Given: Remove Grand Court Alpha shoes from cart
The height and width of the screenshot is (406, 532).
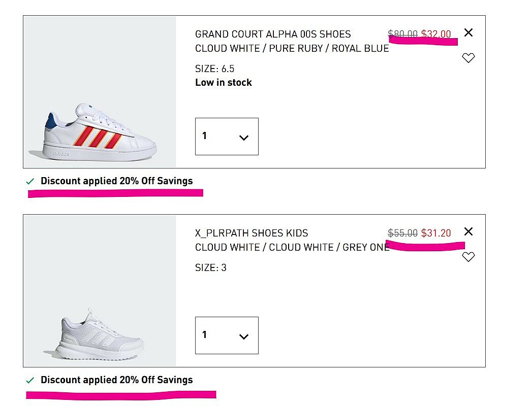Looking at the screenshot, I should (468, 32).
